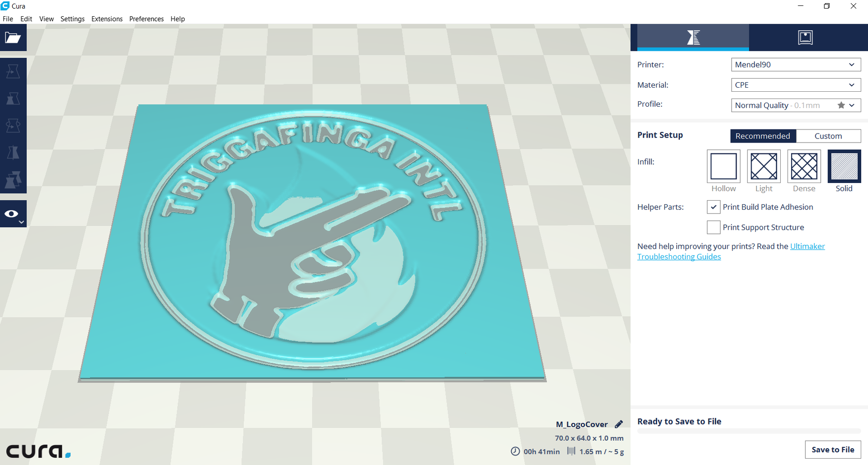
Task: Switch Print Setup to Recommended
Action: click(x=763, y=136)
